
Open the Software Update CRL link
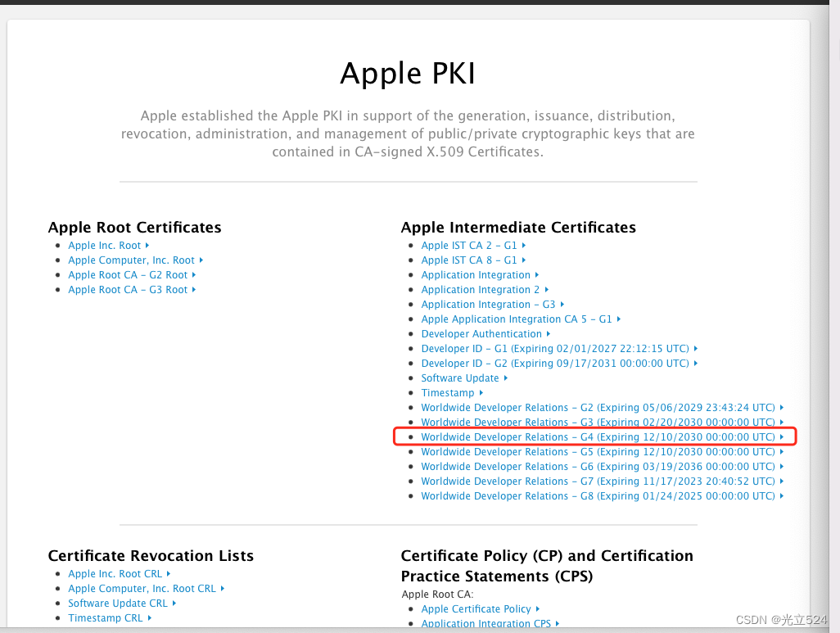point(117,603)
